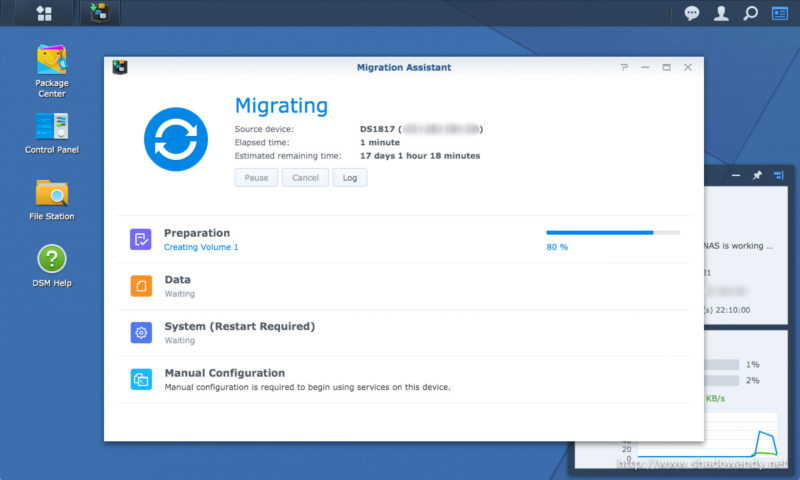Open the widget panel layout icon
800x480 pixels.
coord(779,175)
